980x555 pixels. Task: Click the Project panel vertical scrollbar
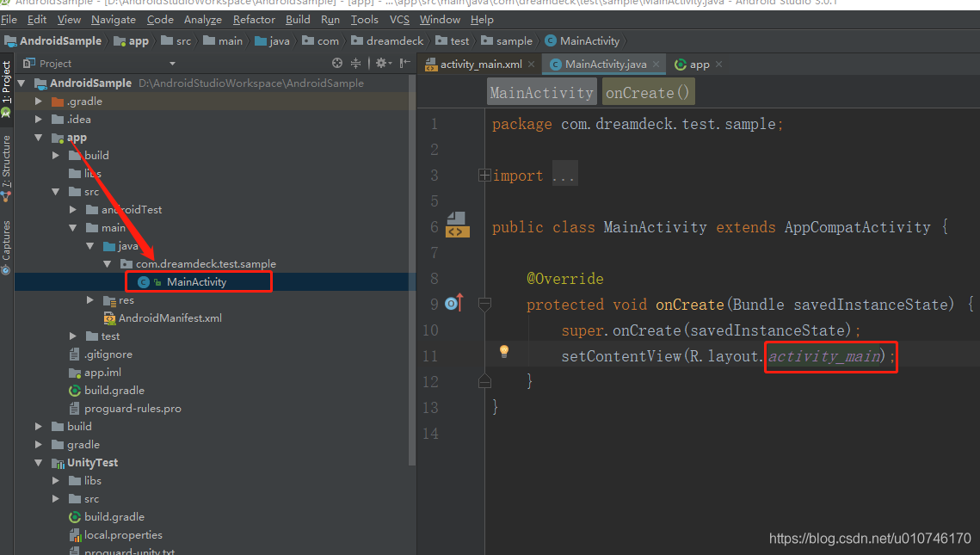click(412, 268)
